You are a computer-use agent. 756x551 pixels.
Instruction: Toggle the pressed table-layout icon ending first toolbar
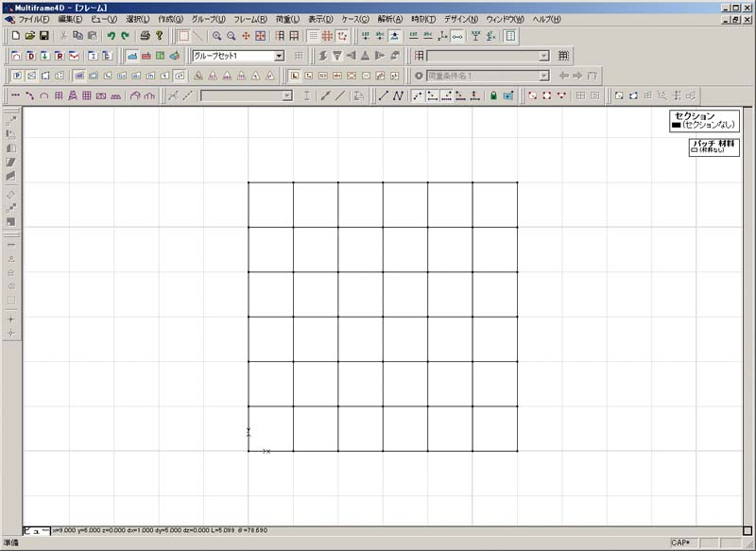click(x=510, y=36)
